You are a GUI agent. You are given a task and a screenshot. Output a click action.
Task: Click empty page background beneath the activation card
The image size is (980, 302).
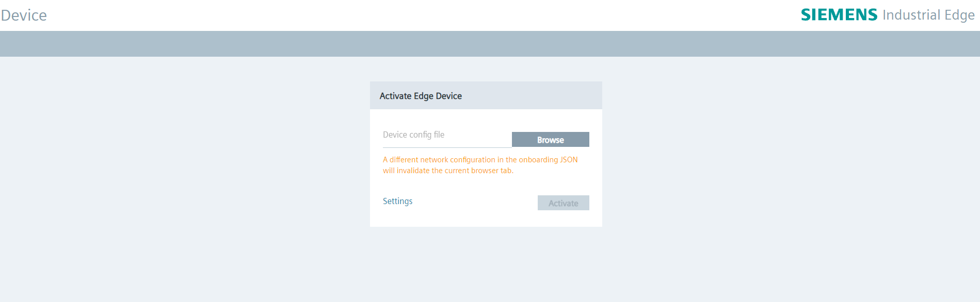[x=486, y=263]
